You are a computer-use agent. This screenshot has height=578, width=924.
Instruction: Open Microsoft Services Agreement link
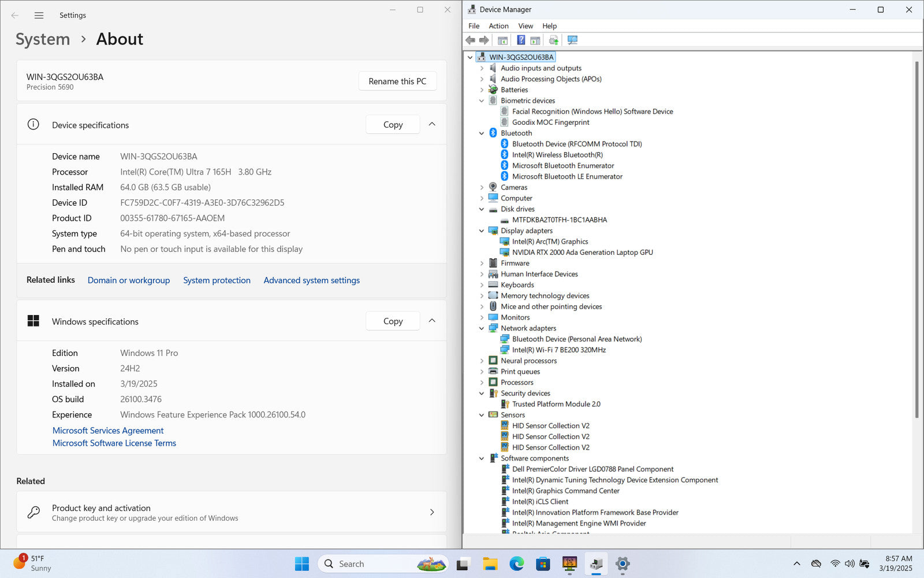pos(108,431)
